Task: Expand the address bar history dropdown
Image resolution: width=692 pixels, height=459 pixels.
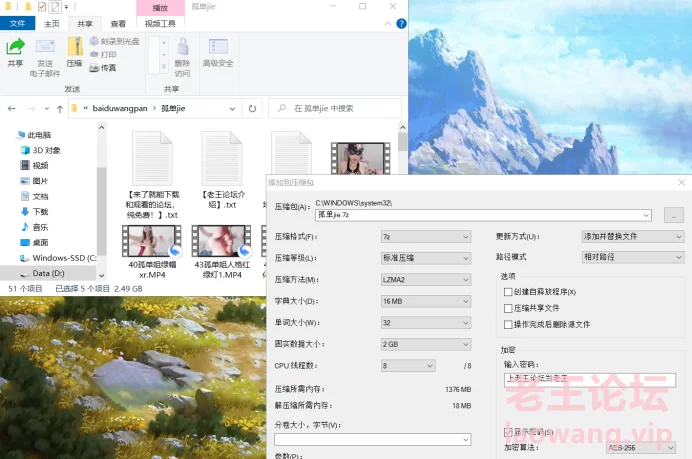Action: point(233,109)
